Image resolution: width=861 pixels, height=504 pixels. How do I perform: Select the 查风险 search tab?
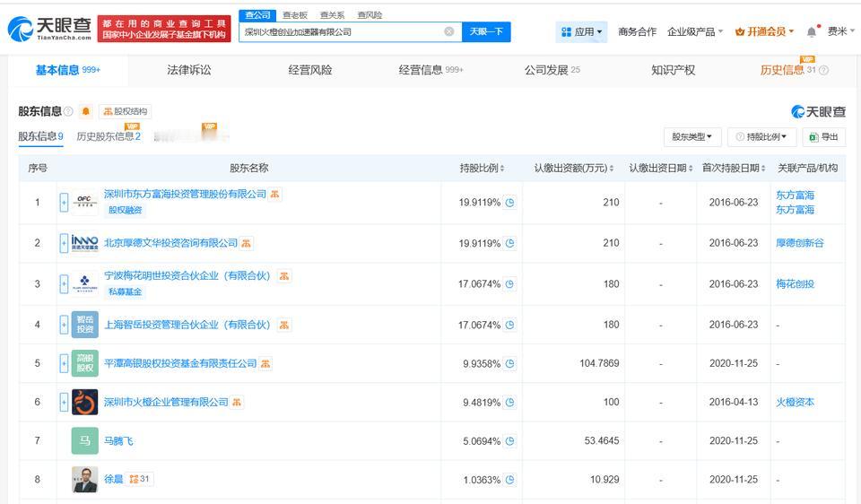pos(370,15)
